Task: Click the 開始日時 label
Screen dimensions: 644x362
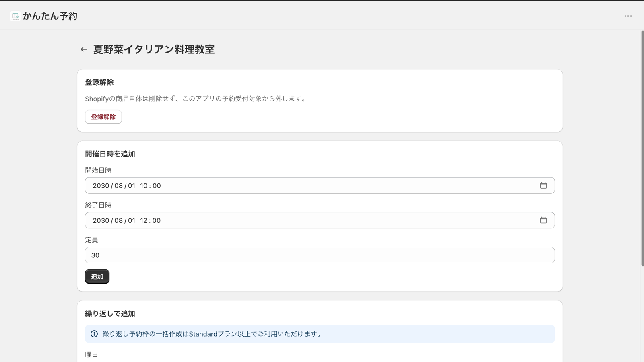Action: tap(98, 170)
